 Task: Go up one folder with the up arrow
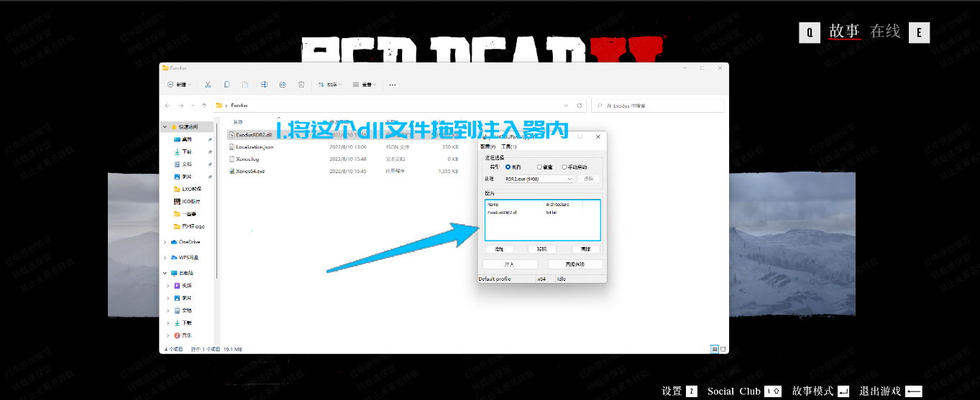point(205,106)
